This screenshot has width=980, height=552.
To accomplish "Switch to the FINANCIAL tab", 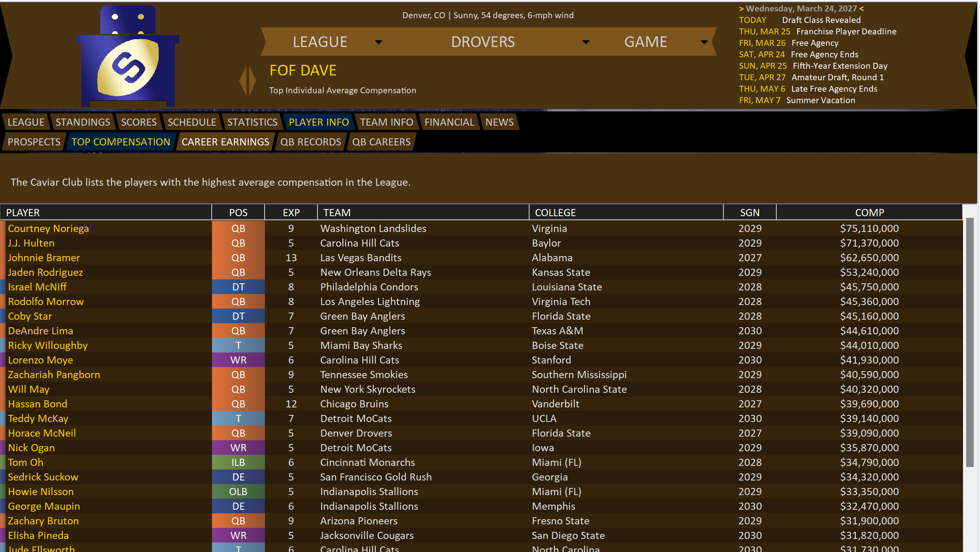I will point(449,122).
